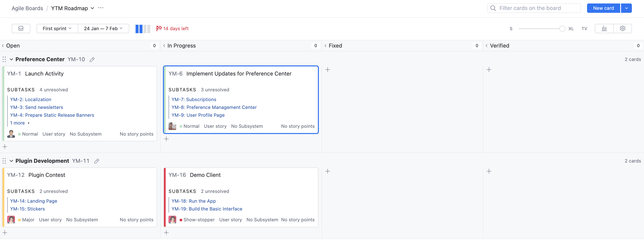
Task: Add card in Plugin Development Verified column
Action: pyautogui.click(x=489, y=171)
